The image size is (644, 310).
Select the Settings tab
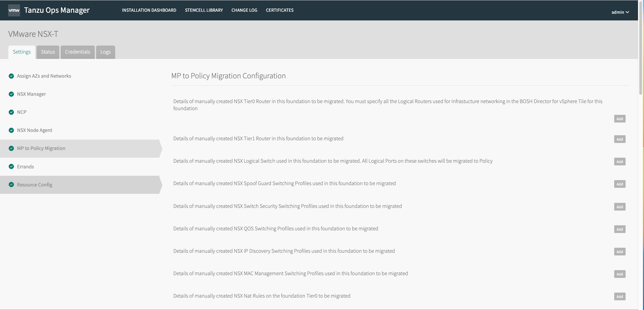22,52
